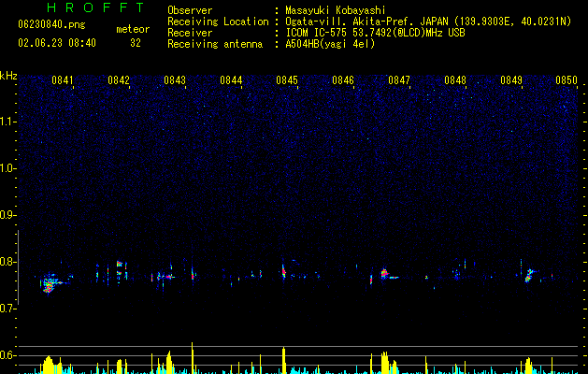The image size is (588, 374).
Task: Click the 0.6 kHz frequency axis label
Action: pos(8,355)
